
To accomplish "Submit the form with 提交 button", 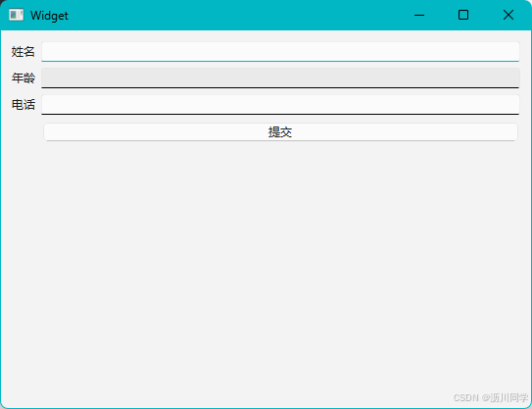I will pos(280,132).
